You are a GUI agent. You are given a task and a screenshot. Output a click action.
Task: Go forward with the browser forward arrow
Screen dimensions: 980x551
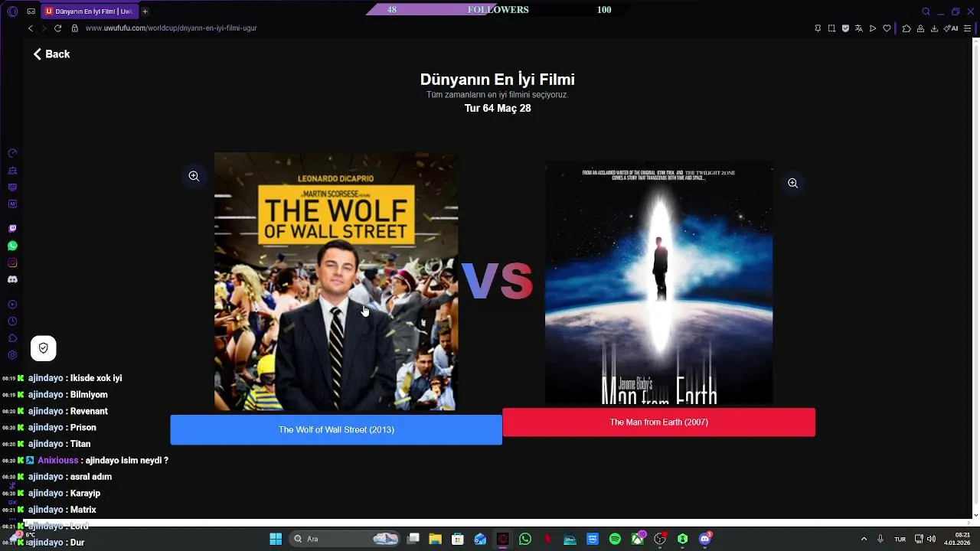pyautogui.click(x=44, y=28)
